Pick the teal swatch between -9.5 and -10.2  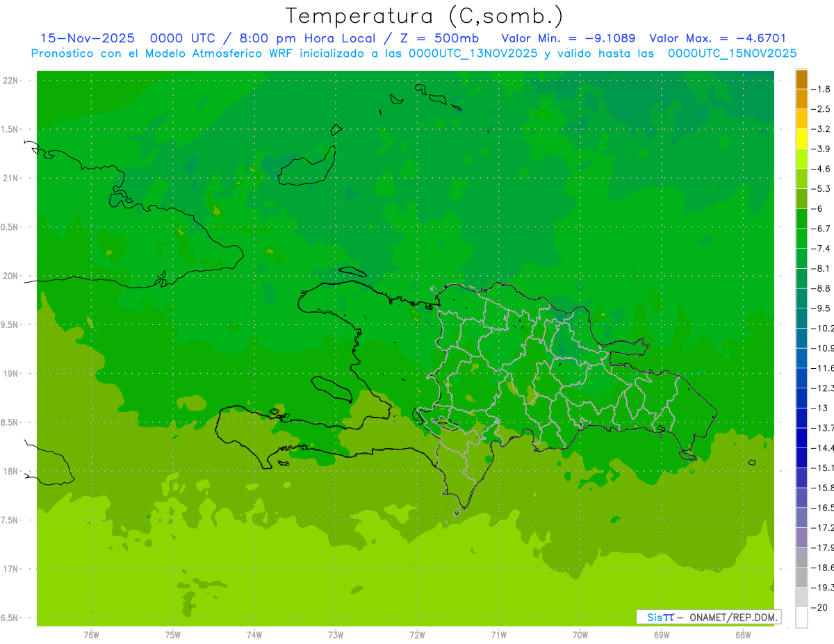(801, 318)
